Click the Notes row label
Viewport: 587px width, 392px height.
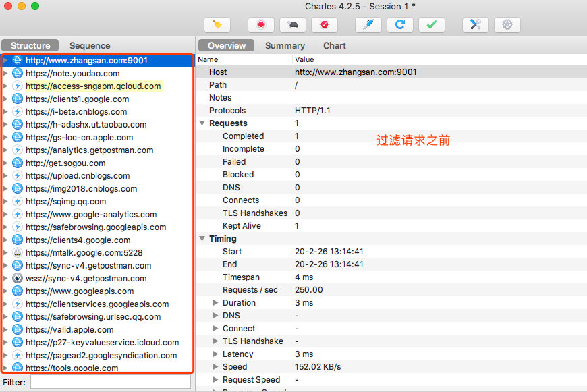[x=220, y=98]
